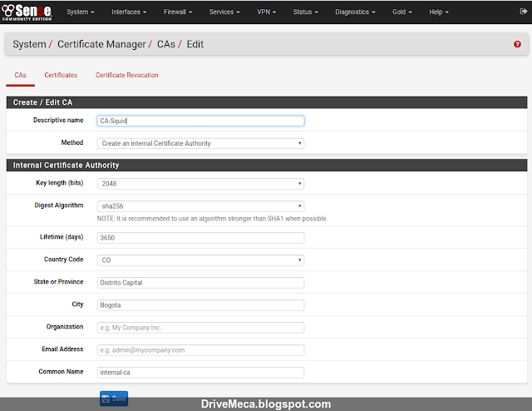Click the logout icon in navbar
The image size is (532, 411).
(x=523, y=12)
